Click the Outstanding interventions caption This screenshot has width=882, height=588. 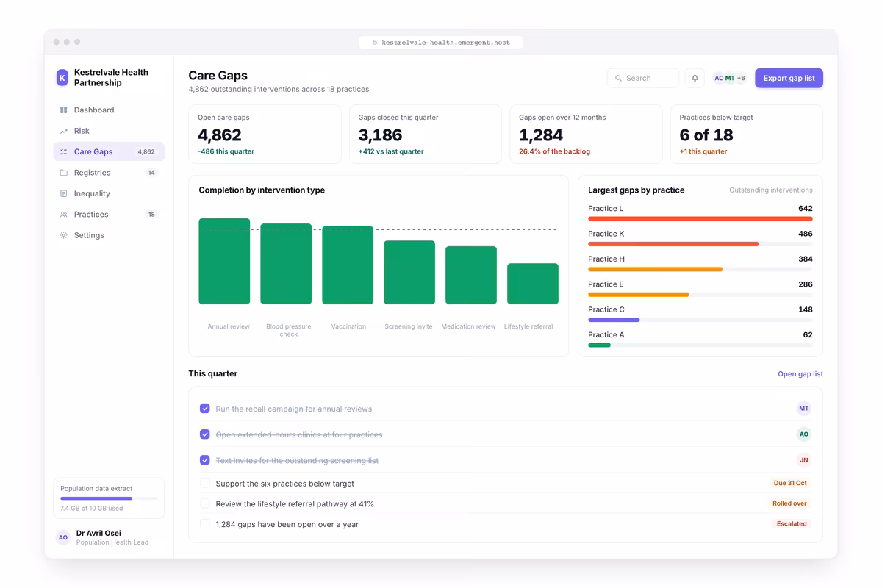(x=771, y=190)
